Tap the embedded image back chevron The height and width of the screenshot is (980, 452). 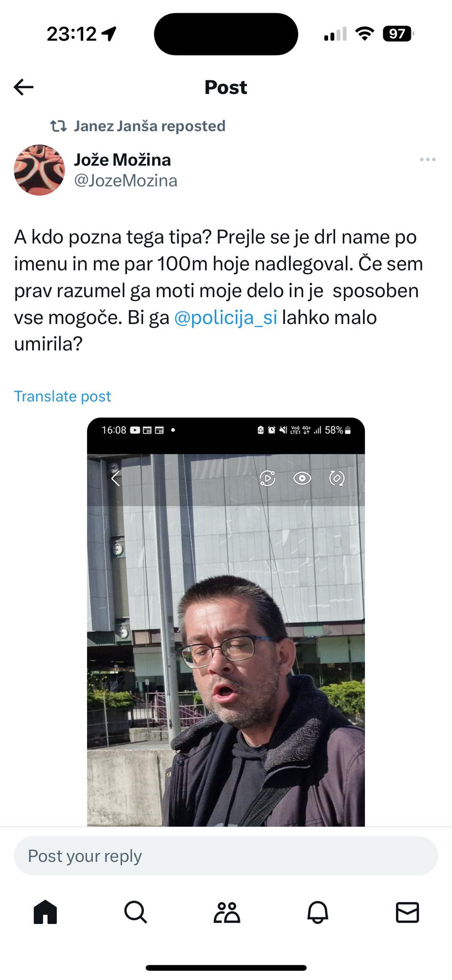(x=115, y=478)
